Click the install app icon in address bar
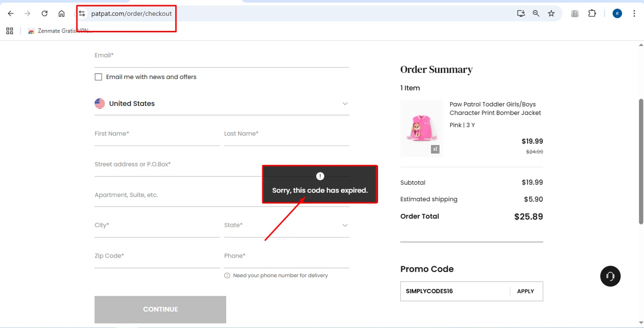Screen dimensions: 644x328 pos(521,14)
